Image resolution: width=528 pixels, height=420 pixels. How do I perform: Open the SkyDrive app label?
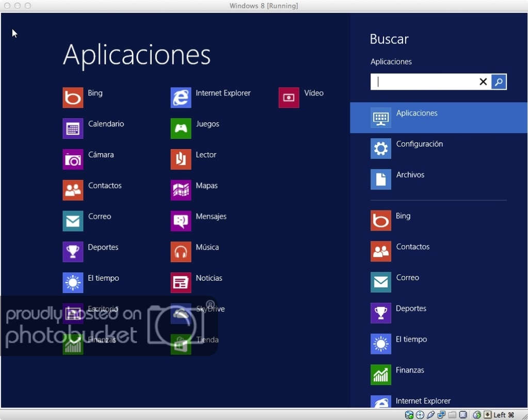[x=211, y=309]
